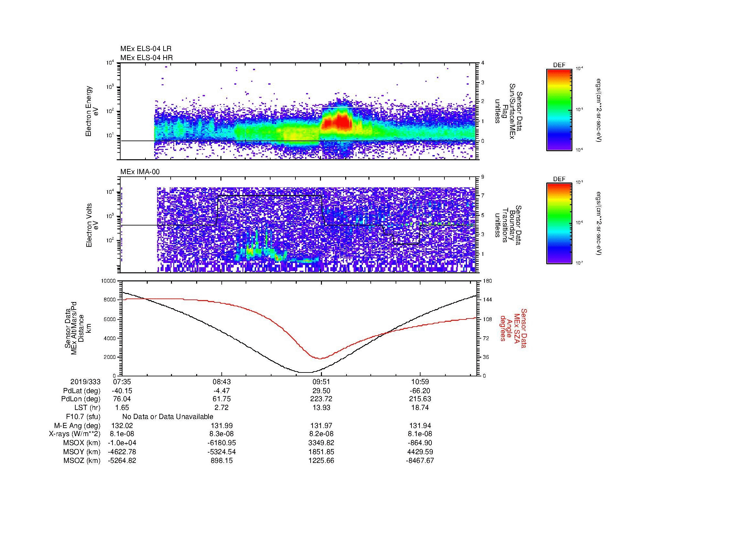Click the PdLat value '29.50'

pyautogui.click(x=321, y=391)
